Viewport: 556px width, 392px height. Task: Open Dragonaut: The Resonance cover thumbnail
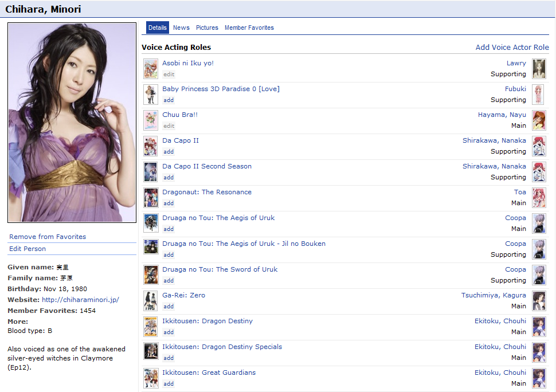tap(151, 198)
